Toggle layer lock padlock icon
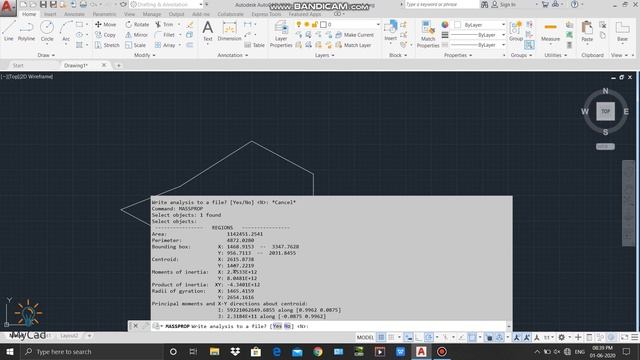This screenshot has width=640, height=360. pos(315,24)
